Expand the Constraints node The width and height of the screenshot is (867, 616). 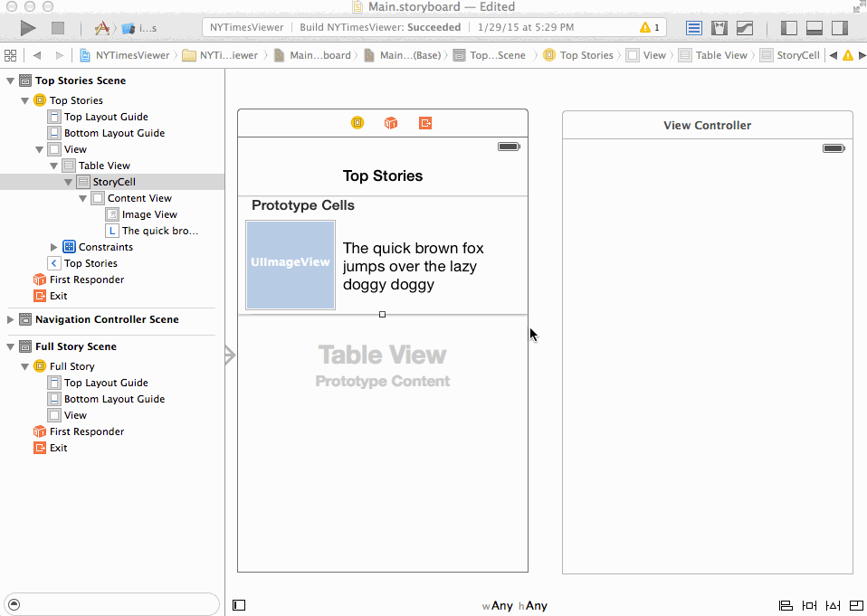(x=53, y=247)
